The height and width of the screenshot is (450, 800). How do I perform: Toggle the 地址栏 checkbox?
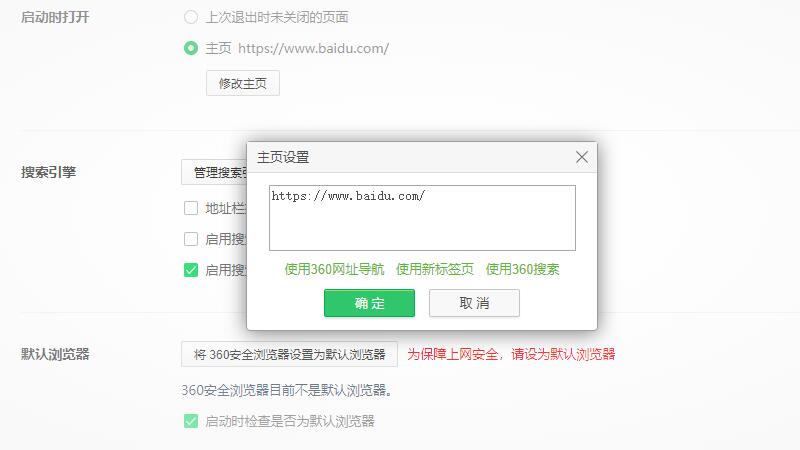tap(191, 208)
